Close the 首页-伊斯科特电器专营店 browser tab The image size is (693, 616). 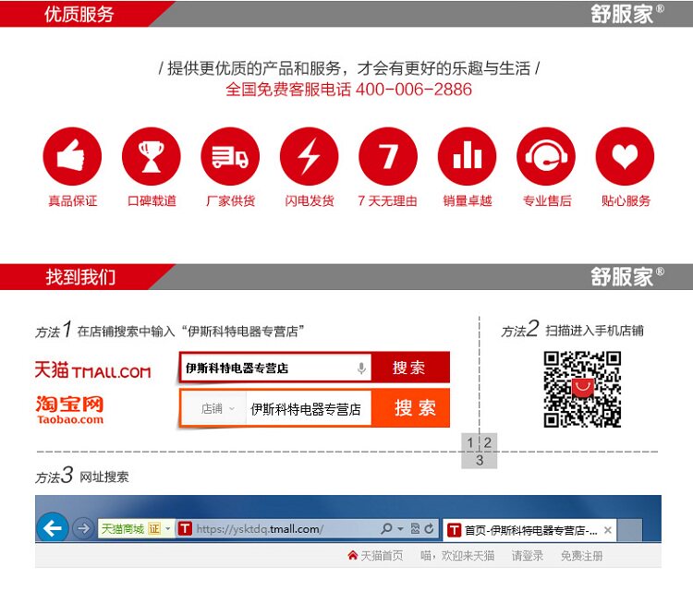click(608, 530)
